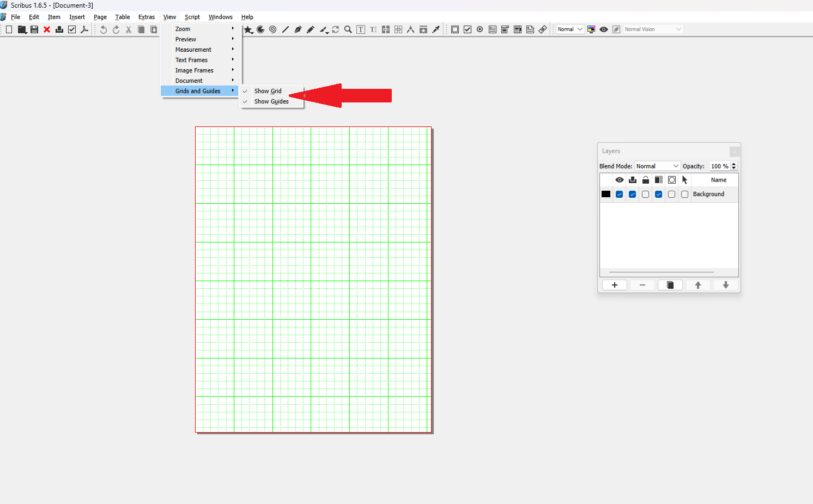Open the Normal Vision dropdown
Screen dimensions: 813x504
tap(653, 29)
